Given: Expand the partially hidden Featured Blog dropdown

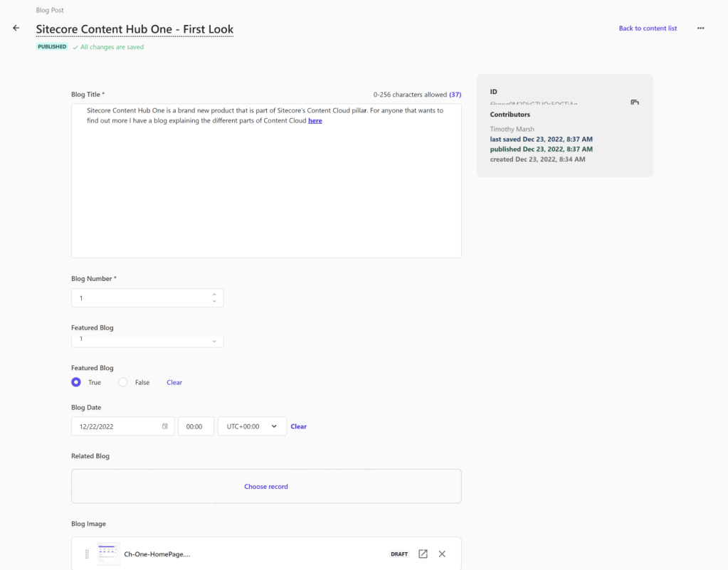Looking at the screenshot, I should pyautogui.click(x=214, y=341).
